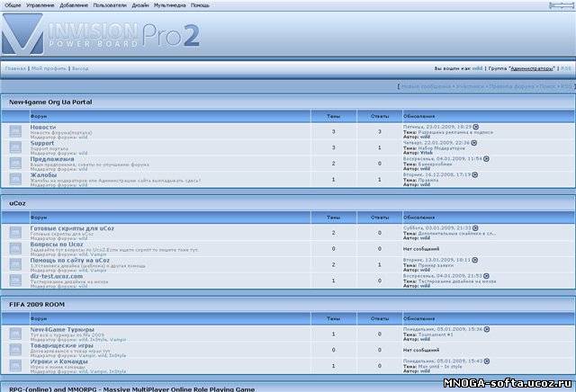Image resolution: width=576 pixels, height=392 pixels.
Task: Open the Мой профиль link
Action: tap(49, 68)
